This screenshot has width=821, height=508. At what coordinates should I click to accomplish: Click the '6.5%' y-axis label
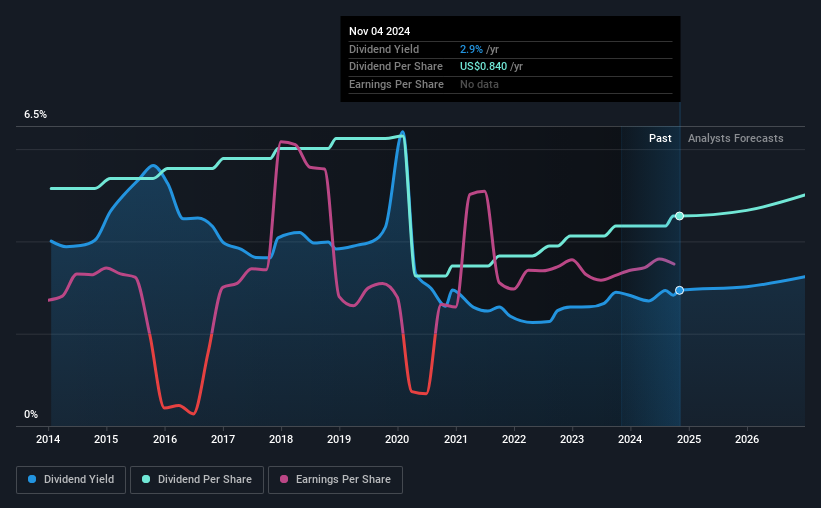[35, 115]
